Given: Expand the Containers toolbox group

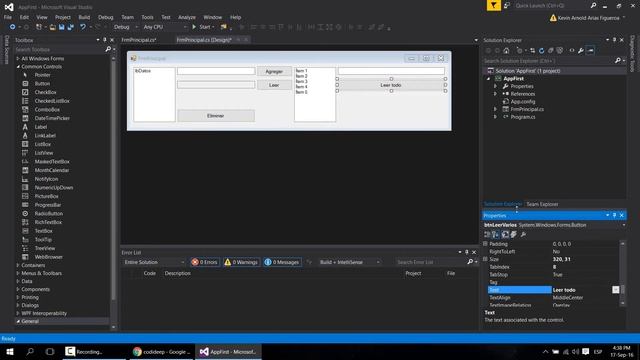Looking at the screenshot, I should pyautogui.click(x=18, y=265).
